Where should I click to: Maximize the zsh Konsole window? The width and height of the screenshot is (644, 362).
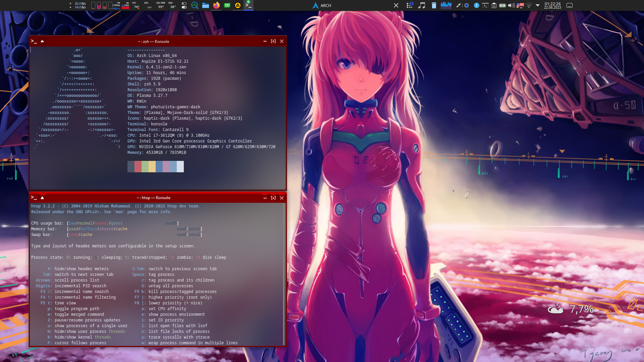tap(273, 41)
